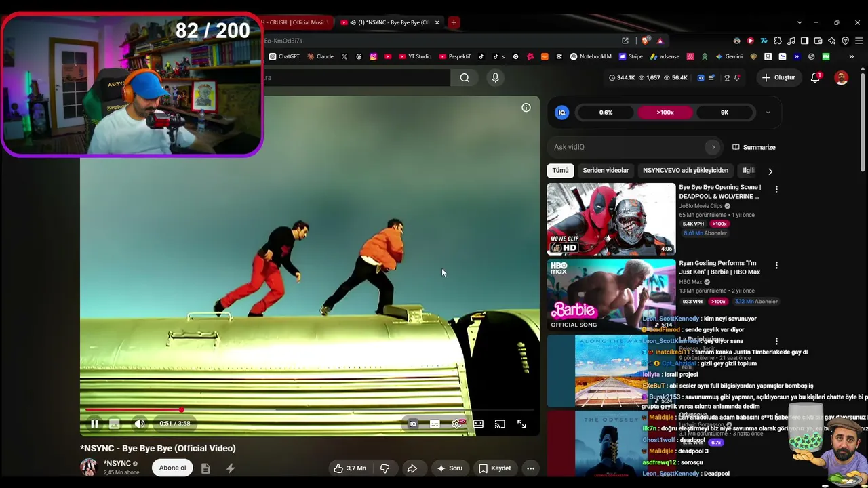Toggle subtitles in the video player

pyautogui.click(x=435, y=424)
